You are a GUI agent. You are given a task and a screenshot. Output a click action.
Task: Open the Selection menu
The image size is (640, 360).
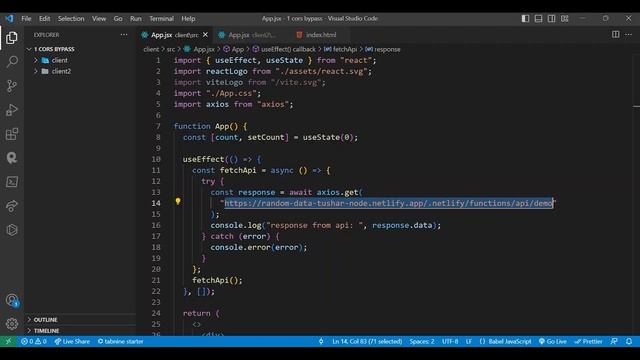click(71, 18)
